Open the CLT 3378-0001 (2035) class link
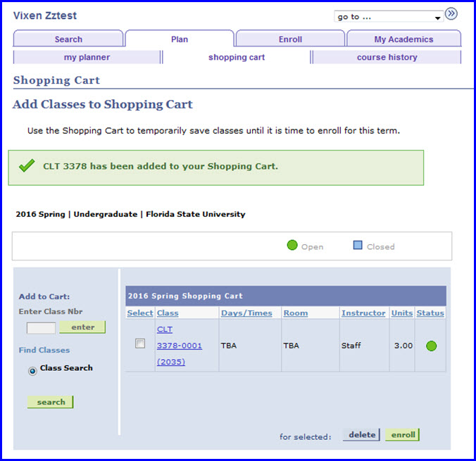The width and height of the screenshot is (476, 461). coord(179,346)
